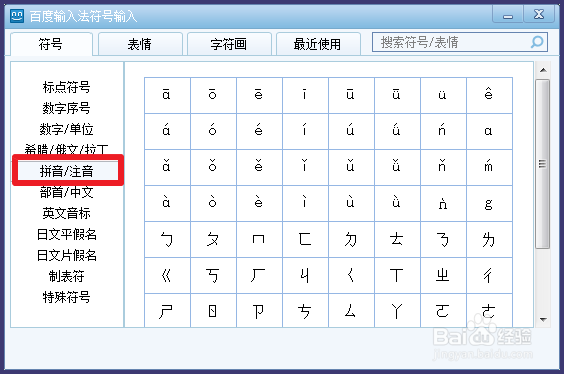Insert the ó symbol
Viewport: 564px width, 374px height.
click(213, 131)
